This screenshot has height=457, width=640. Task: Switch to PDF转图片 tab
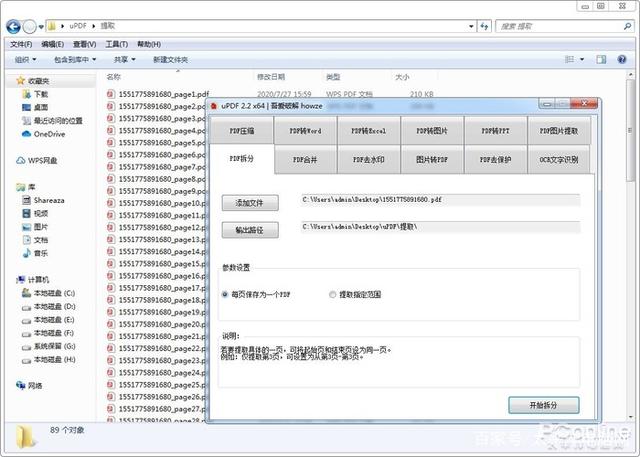pyautogui.click(x=432, y=131)
